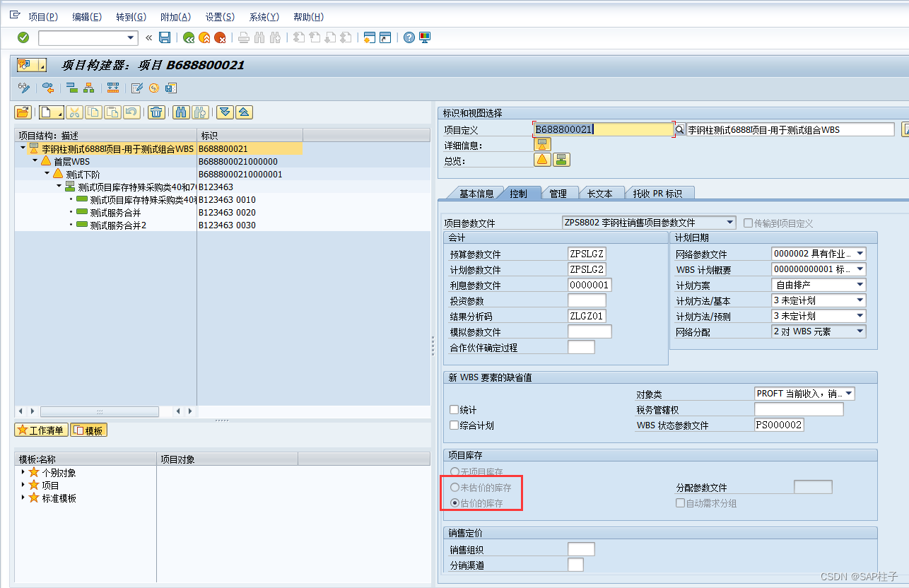Click the green Back arrow icon
This screenshot has height=588, width=909.
click(189, 37)
